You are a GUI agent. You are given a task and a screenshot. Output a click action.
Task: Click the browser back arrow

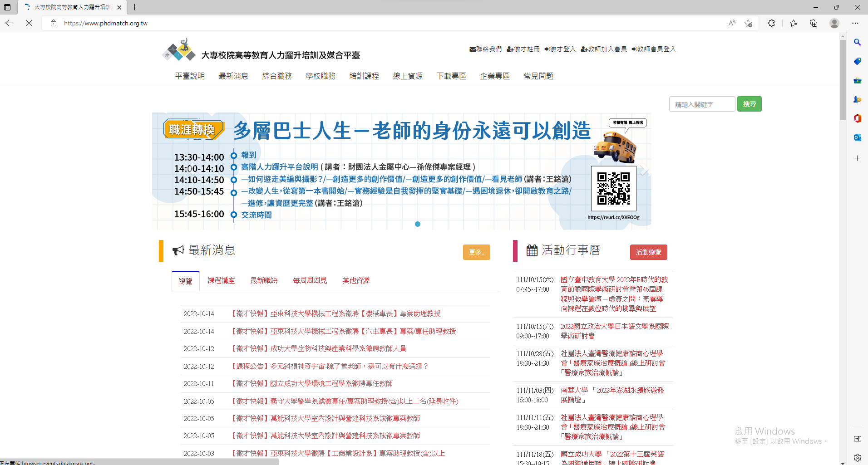click(x=9, y=23)
